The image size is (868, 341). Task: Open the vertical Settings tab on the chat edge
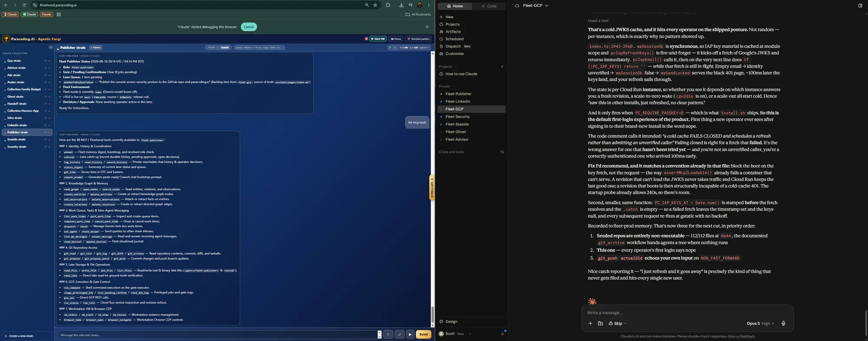click(x=432, y=187)
